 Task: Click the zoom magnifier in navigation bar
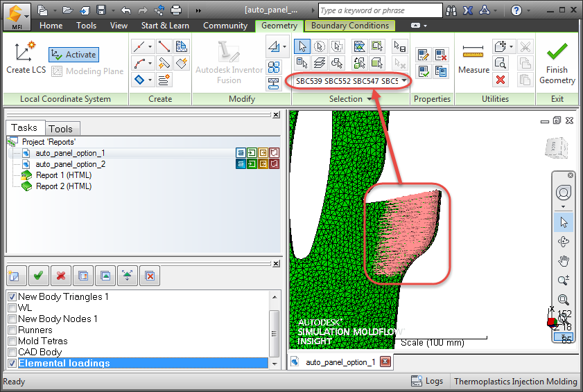coord(564,299)
